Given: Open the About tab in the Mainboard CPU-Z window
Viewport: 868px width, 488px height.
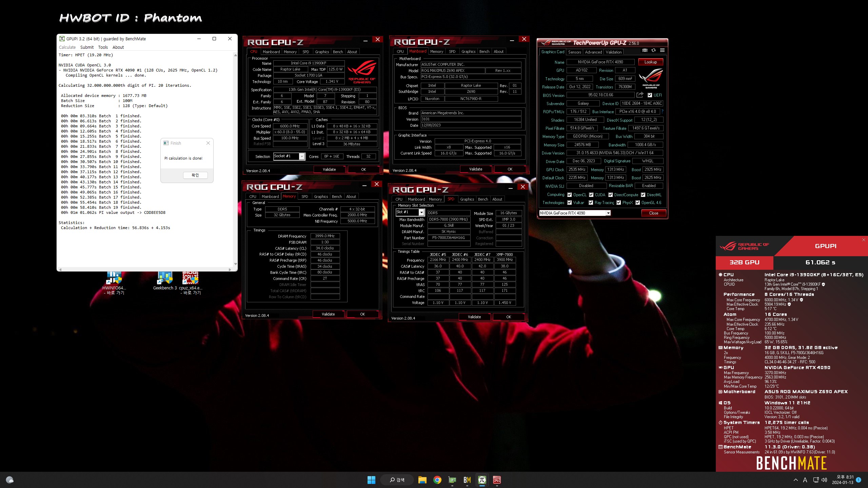Looking at the screenshot, I should [x=498, y=52].
